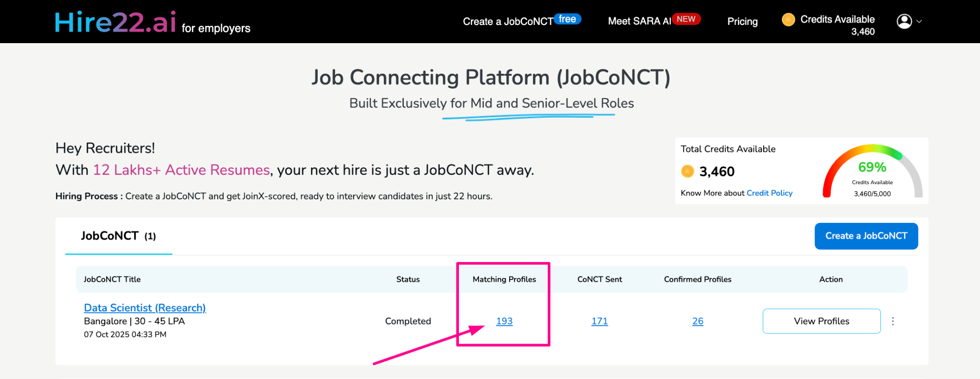Select the JobCoNCT (1) tab
Screen dimensions: 980x379
click(118, 236)
